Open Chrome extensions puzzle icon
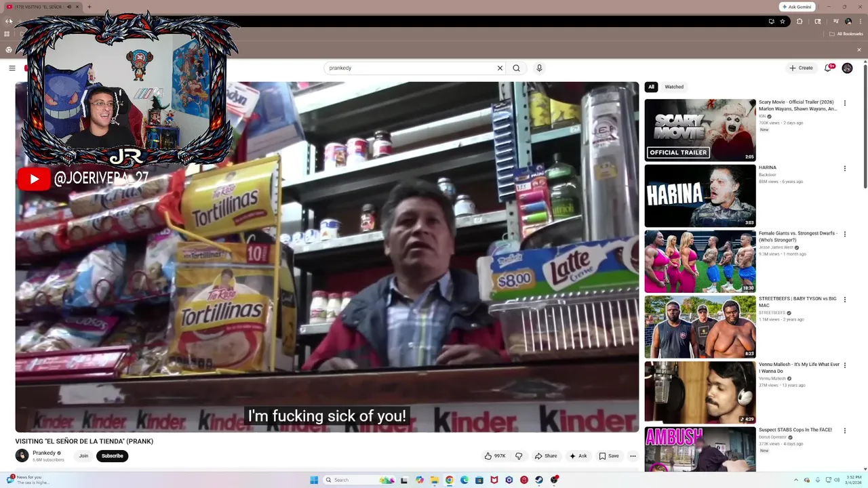 pyautogui.click(x=800, y=21)
